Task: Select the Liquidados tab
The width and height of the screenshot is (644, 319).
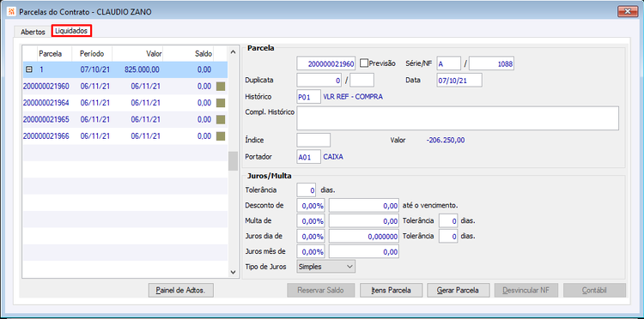Action: coord(71,31)
